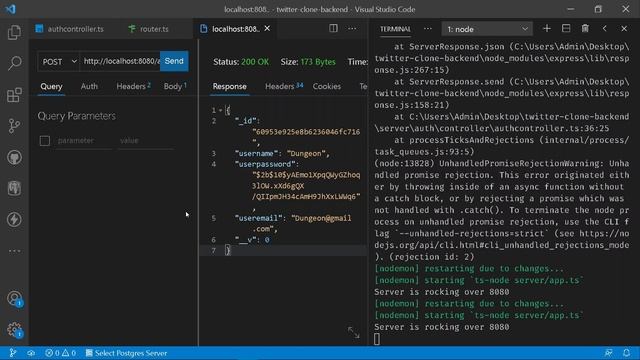
Task: Click the "_id" key in response
Action: tap(245, 121)
